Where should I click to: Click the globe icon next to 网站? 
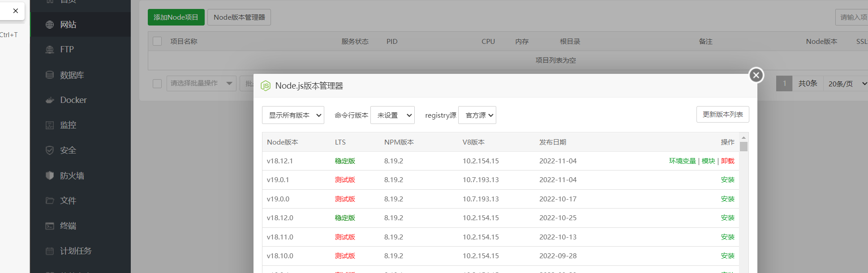50,25
